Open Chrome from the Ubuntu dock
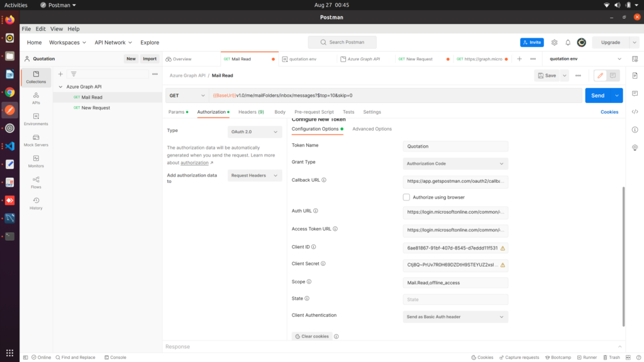644x362 pixels. tap(10, 92)
